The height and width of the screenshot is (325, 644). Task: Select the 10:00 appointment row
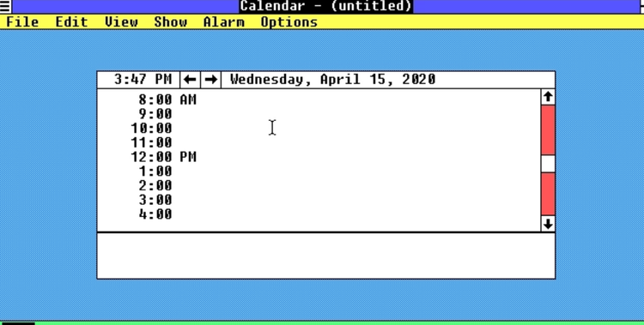tap(319, 129)
